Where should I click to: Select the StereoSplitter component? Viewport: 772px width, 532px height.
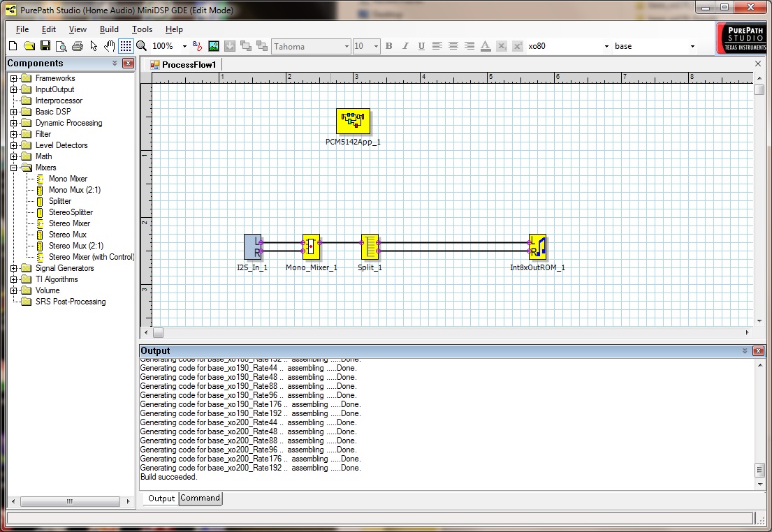point(71,212)
